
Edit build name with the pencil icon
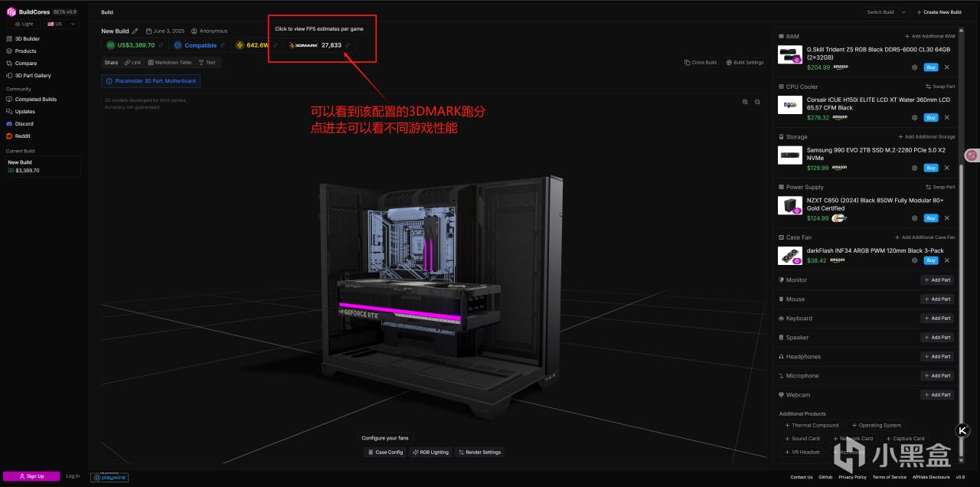point(136,31)
